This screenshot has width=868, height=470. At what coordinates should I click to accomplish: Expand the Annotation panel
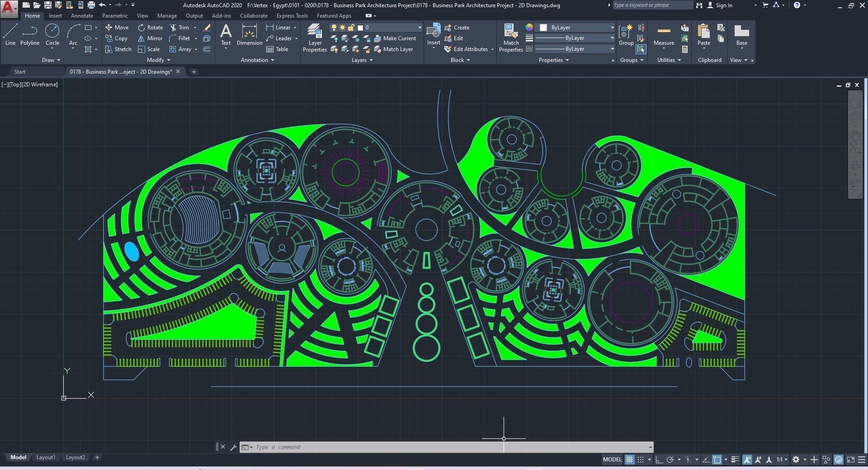pyautogui.click(x=258, y=60)
